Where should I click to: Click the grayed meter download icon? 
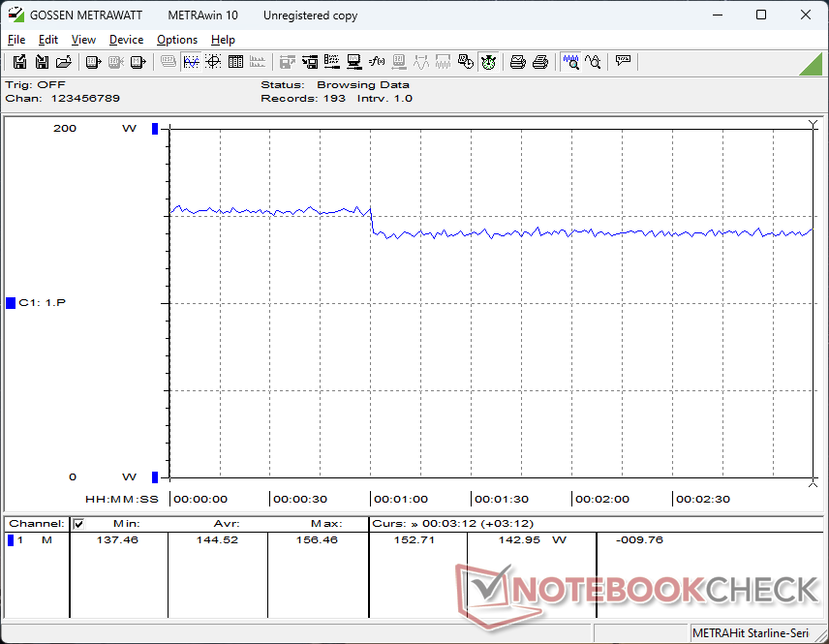[x=399, y=62]
